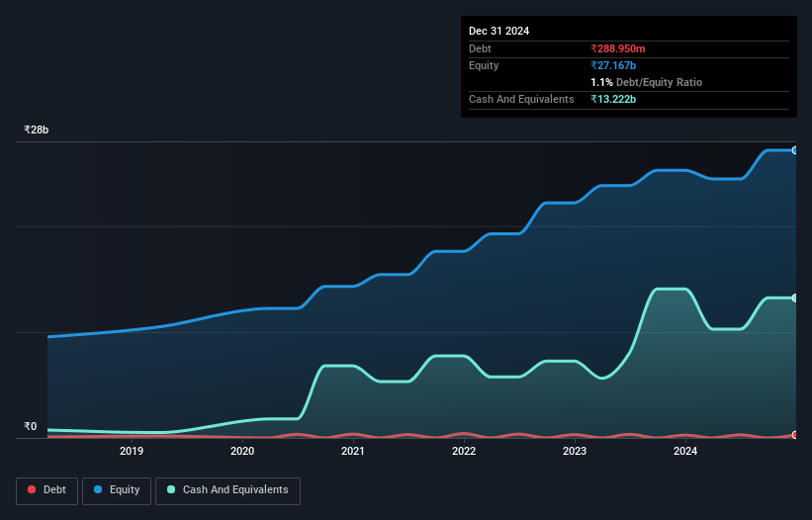Image resolution: width=812 pixels, height=520 pixels.
Task: Select the Cash And Equivalents endpoint marker
Action: [x=795, y=298]
